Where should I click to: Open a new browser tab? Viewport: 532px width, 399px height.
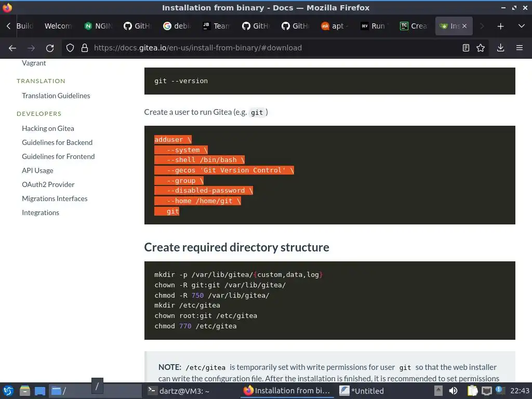(500, 26)
